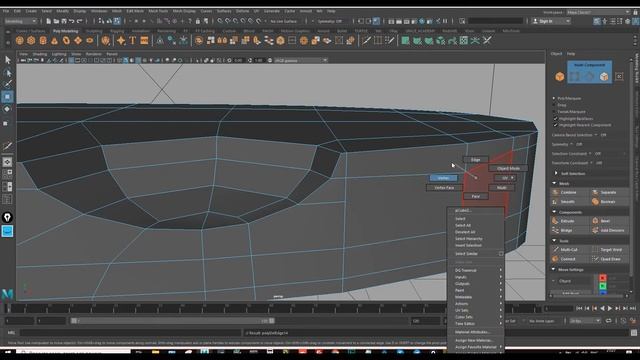This screenshot has height=360, width=640.
Task: Open viewport color space sRGB gamma dropdown
Action: [x=300, y=60]
